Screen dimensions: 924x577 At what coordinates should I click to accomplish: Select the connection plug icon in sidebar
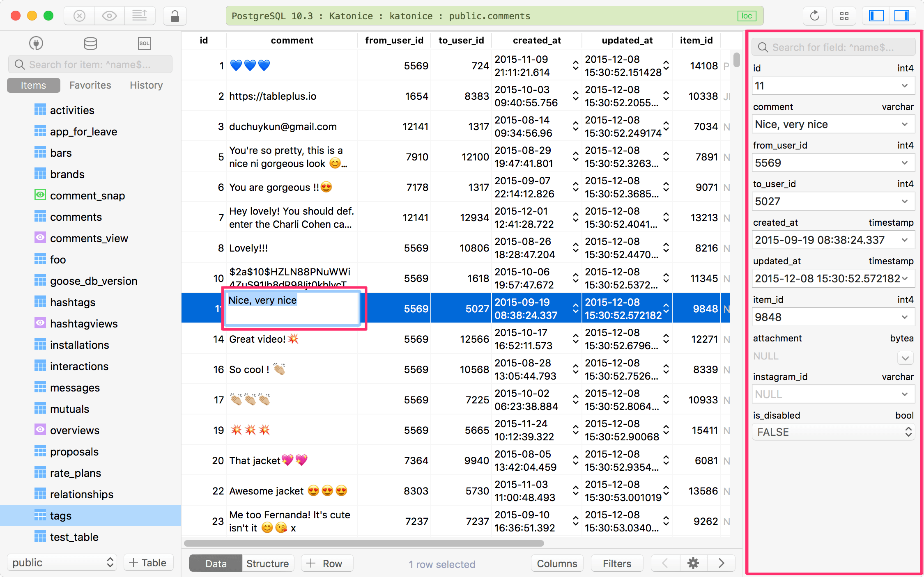pos(36,43)
